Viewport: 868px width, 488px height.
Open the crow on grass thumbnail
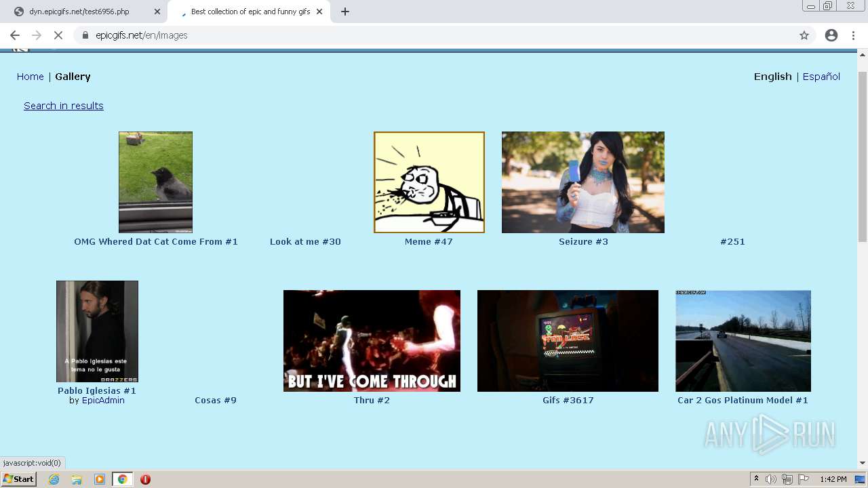155,182
